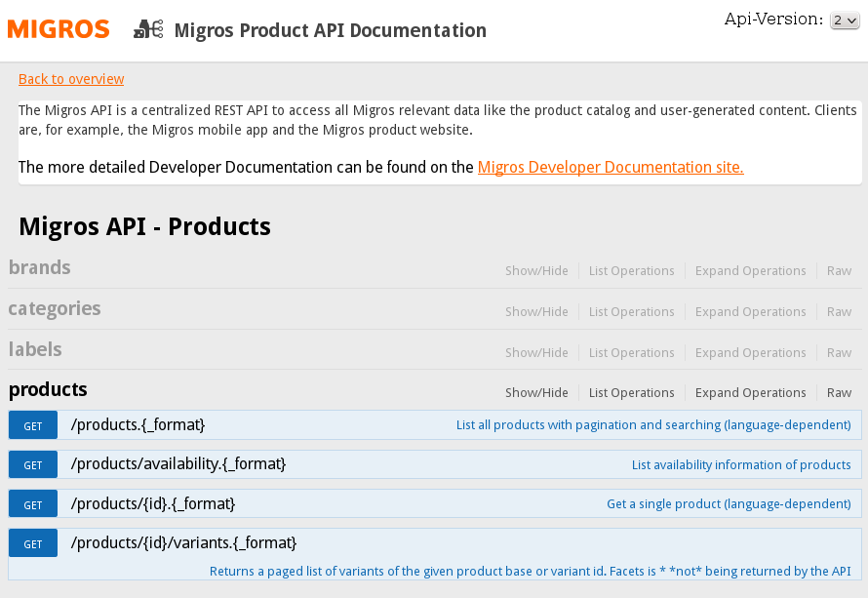
Task: Click Expand Operations for products
Action: point(750,393)
